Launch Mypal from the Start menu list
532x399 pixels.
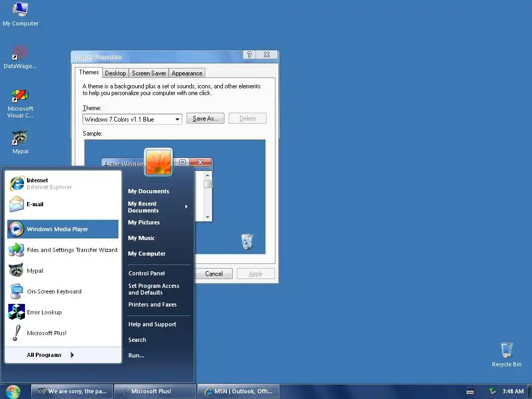[x=63, y=271]
